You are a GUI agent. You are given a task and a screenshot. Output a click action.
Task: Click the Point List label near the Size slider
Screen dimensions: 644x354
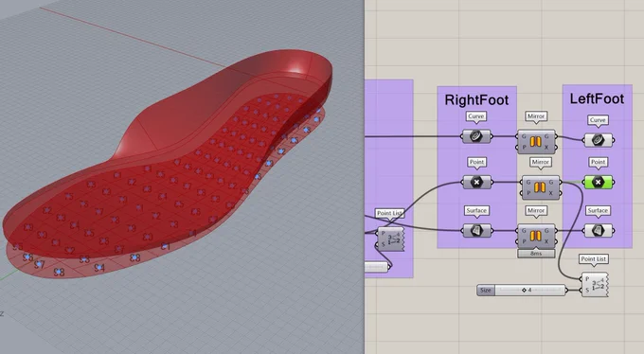click(594, 258)
